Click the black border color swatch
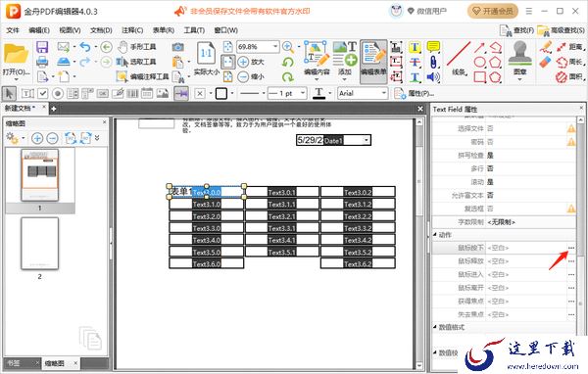 pyautogui.click(x=221, y=93)
